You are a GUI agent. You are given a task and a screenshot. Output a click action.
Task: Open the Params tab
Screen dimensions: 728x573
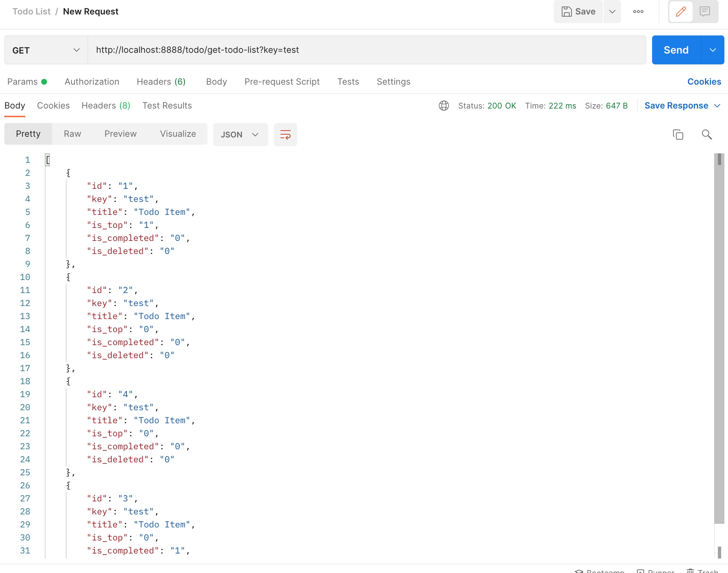click(x=27, y=82)
